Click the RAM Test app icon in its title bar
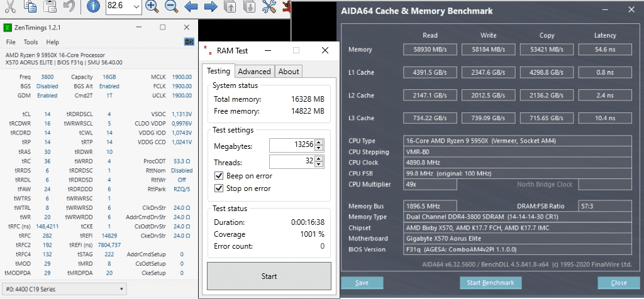 pos(208,51)
